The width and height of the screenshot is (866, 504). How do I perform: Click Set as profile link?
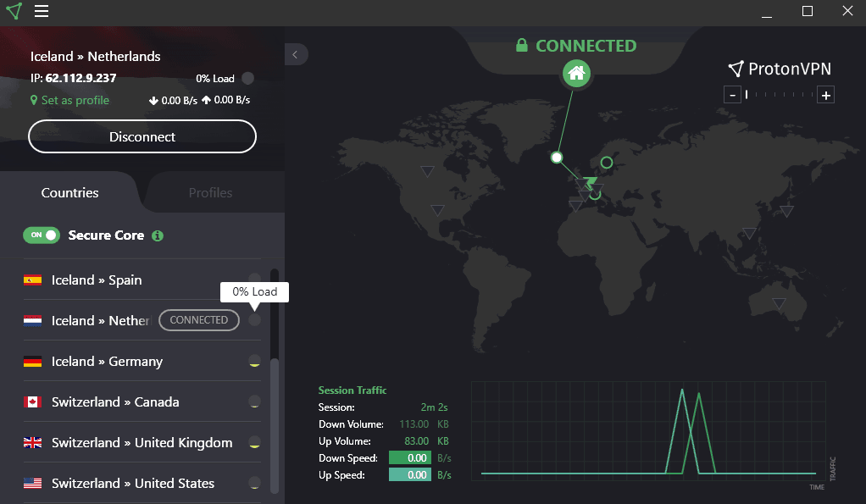point(69,101)
